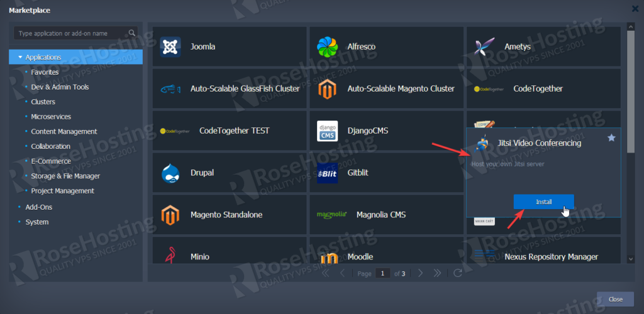Screen dimensions: 644x314
Task: Refresh the application list
Action: coord(458,273)
